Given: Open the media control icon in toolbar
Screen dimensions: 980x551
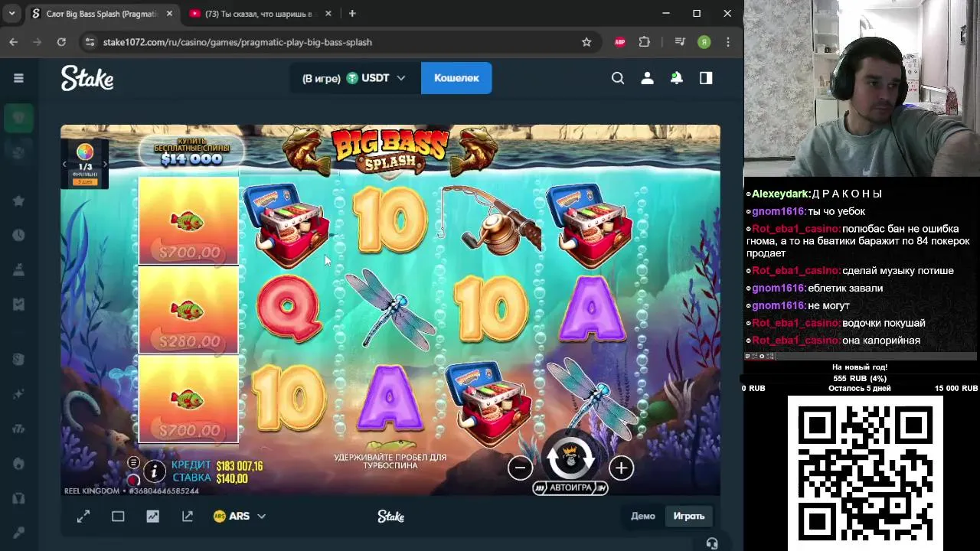Looking at the screenshot, I should point(680,42).
